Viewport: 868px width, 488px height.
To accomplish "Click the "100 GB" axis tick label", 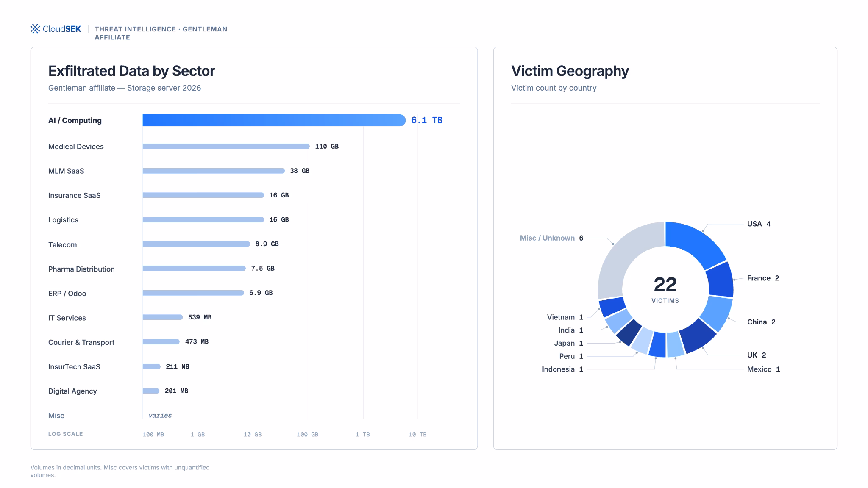I will click(x=308, y=434).
